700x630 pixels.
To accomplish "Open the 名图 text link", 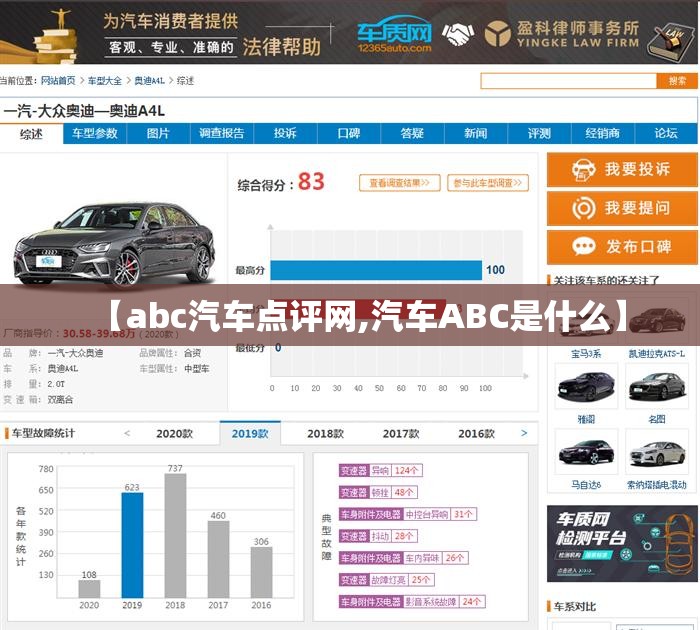I will pyautogui.click(x=657, y=419).
